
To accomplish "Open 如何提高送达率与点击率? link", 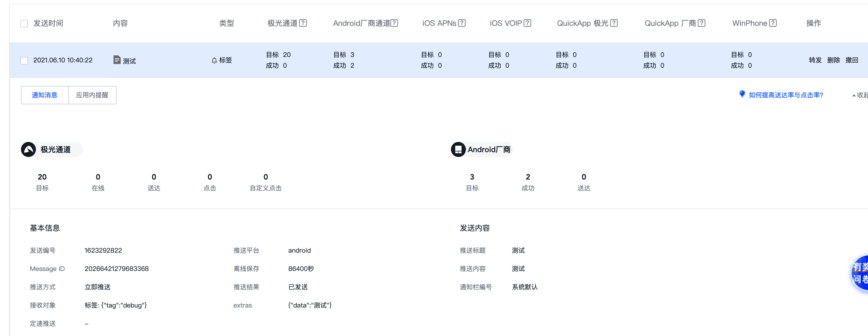I will tap(785, 95).
